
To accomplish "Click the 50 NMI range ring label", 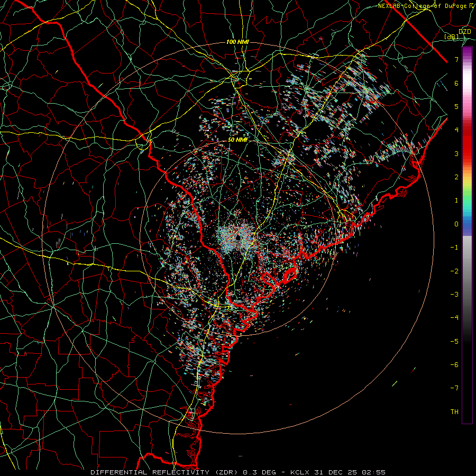I will point(237,140).
